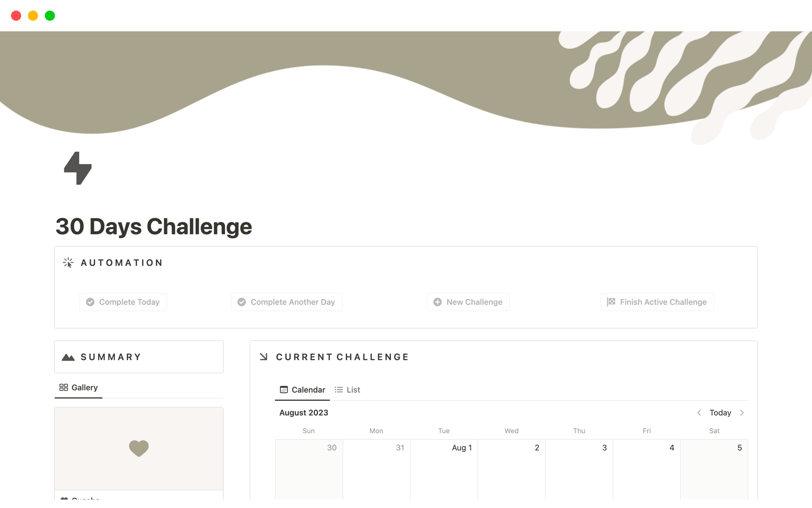The image size is (812, 508).
Task: Click the Gallery view icon
Action: [x=63, y=387]
